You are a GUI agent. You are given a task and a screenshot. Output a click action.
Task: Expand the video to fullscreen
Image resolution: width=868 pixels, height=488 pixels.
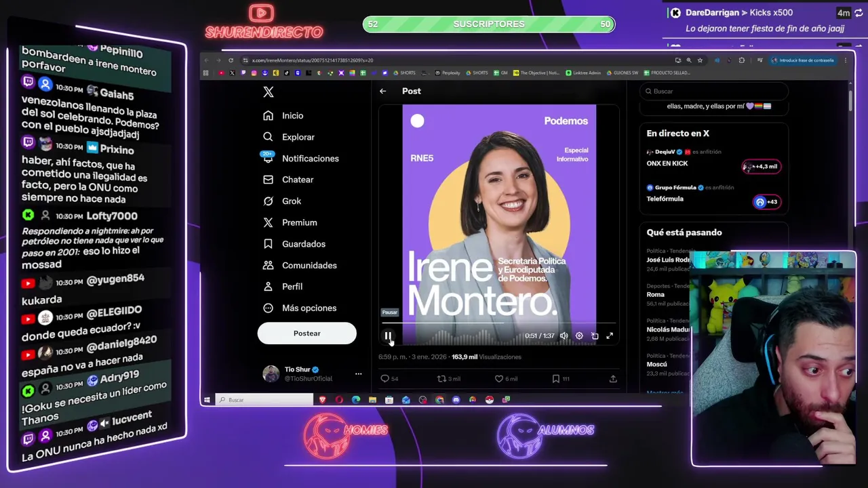(610, 335)
